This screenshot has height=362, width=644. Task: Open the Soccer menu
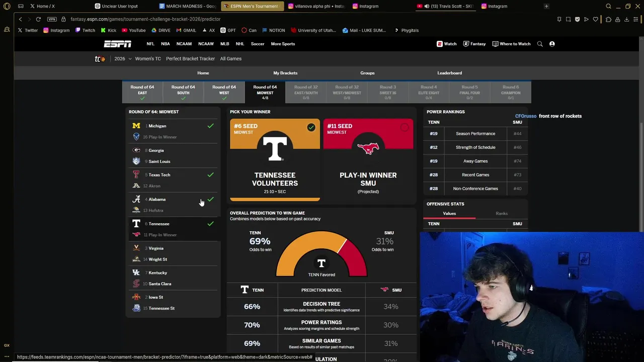[258, 44]
